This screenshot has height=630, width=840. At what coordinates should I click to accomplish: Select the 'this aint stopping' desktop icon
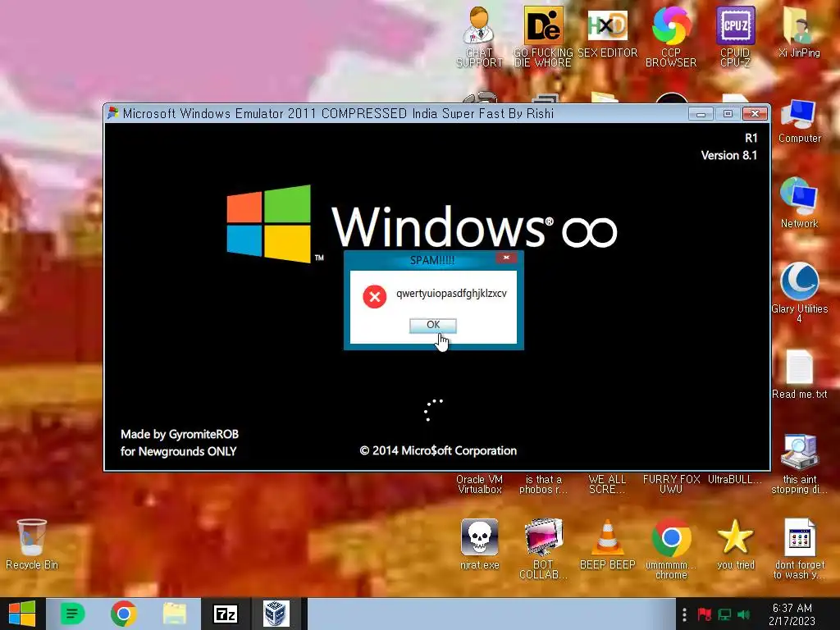(x=799, y=464)
